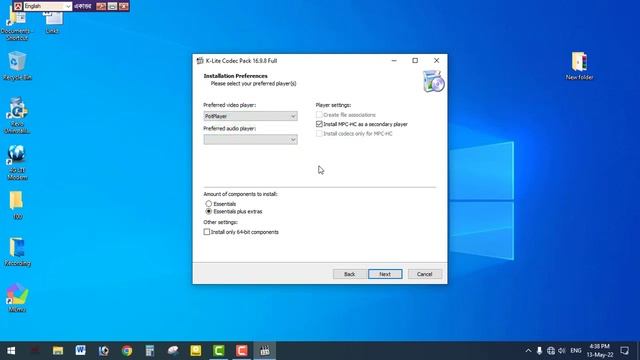Click the Avro toolbar tools wrench icon
Image resolution: width=640 pixels, height=360 pixels.
pyautogui.click(x=101, y=6)
